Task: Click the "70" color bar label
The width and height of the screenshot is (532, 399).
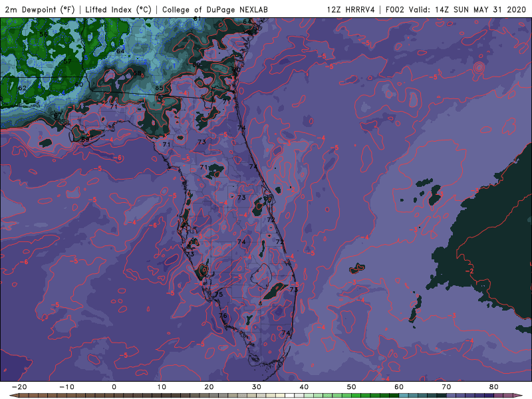Action: (446, 387)
